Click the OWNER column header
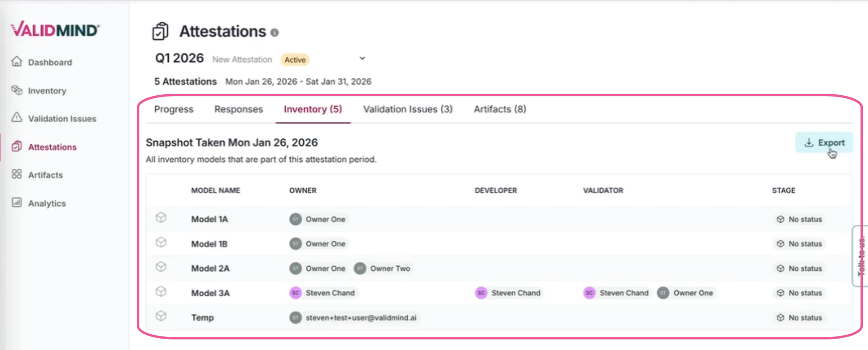 303,191
